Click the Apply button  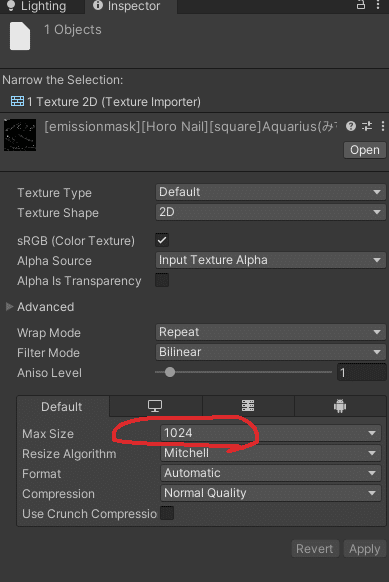coord(365,549)
